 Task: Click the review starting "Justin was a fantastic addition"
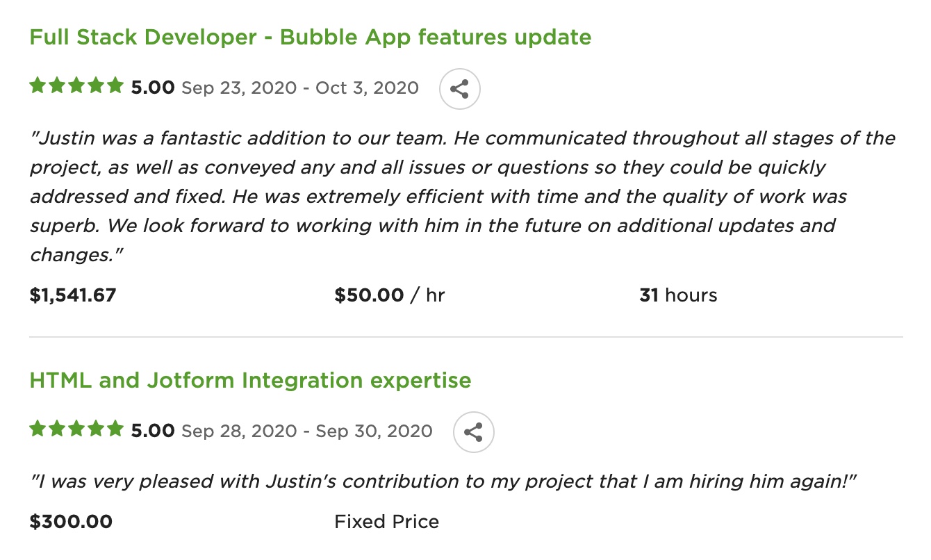click(462, 196)
